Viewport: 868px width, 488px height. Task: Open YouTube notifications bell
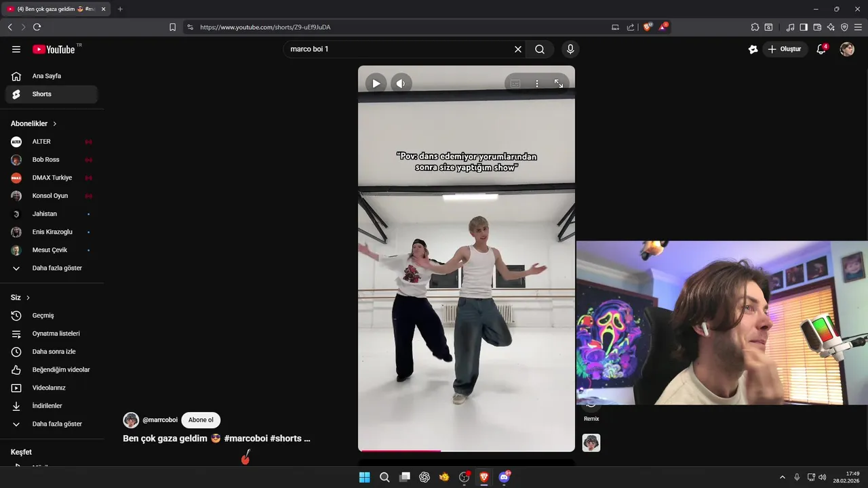coord(821,49)
